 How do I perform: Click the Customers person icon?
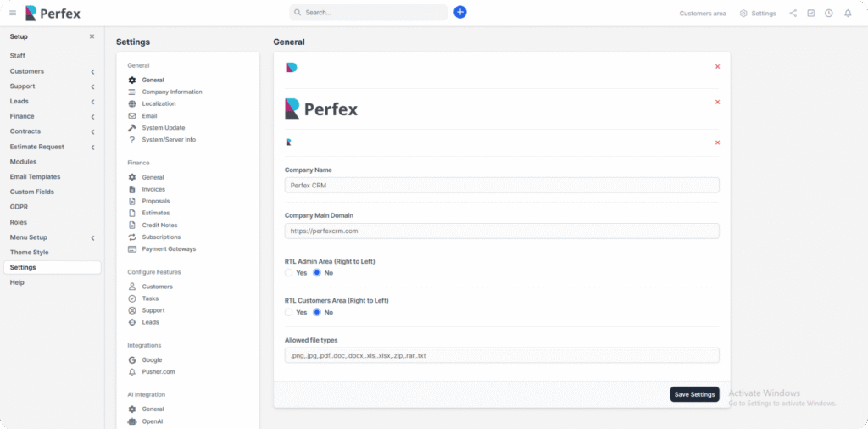131,287
